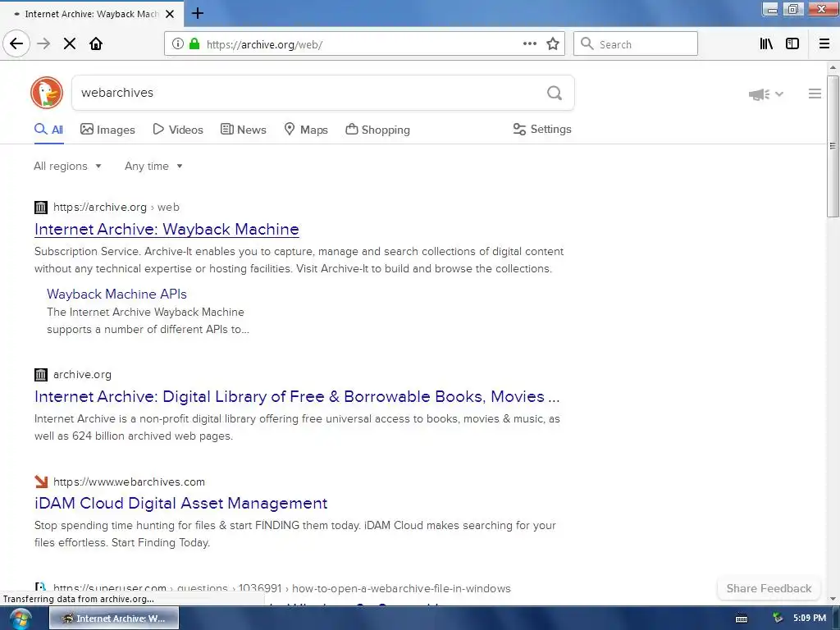Go back using the browser back arrow
This screenshot has width=840, height=630.
(16, 43)
